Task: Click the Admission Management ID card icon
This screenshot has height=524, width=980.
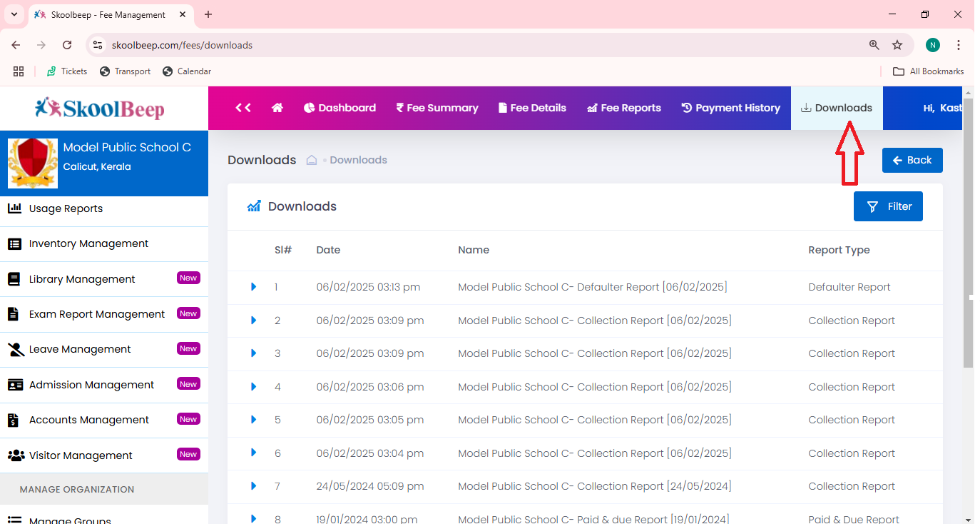Action: pyautogui.click(x=15, y=385)
